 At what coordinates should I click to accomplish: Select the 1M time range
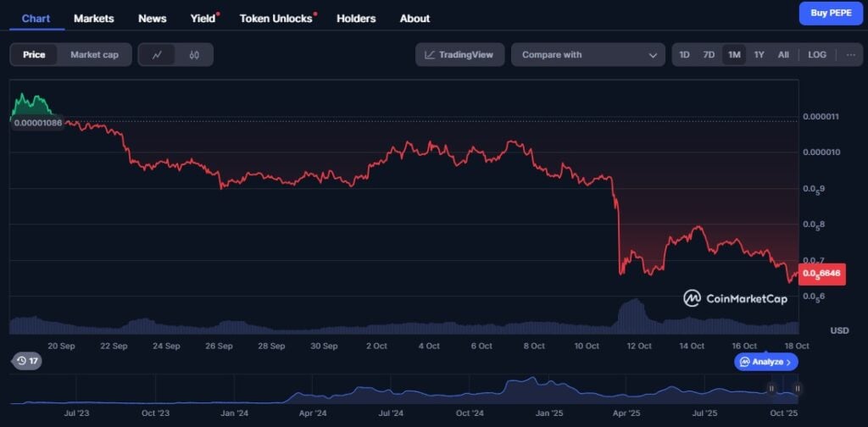click(734, 55)
